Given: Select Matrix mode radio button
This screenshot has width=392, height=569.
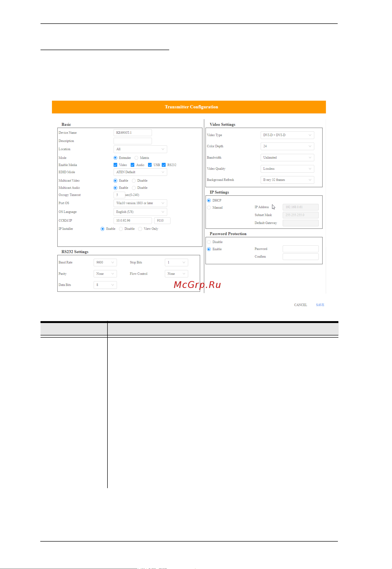Looking at the screenshot, I should (x=136, y=158).
